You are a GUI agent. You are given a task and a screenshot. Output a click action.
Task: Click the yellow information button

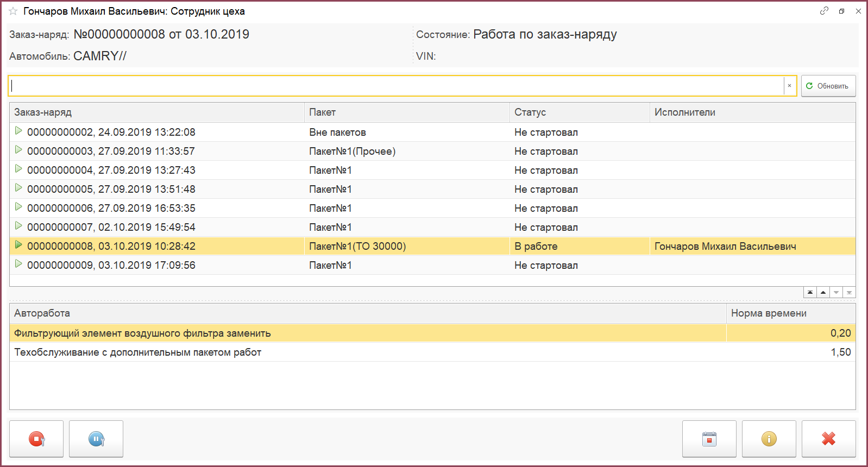click(x=769, y=439)
